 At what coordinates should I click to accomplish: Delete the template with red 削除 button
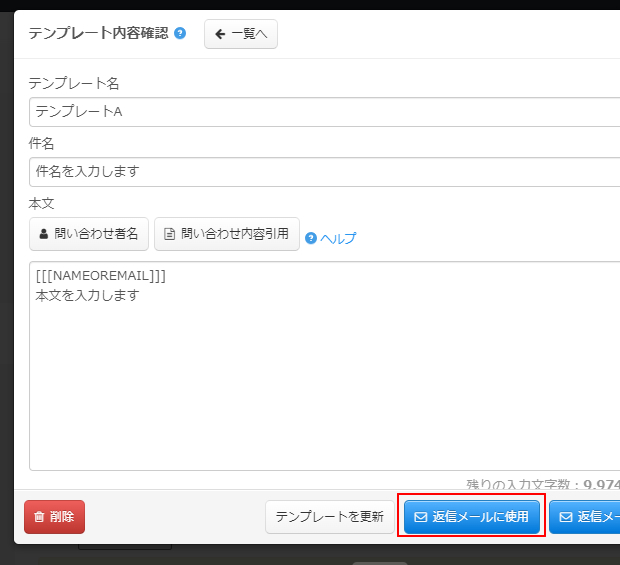click(55, 517)
